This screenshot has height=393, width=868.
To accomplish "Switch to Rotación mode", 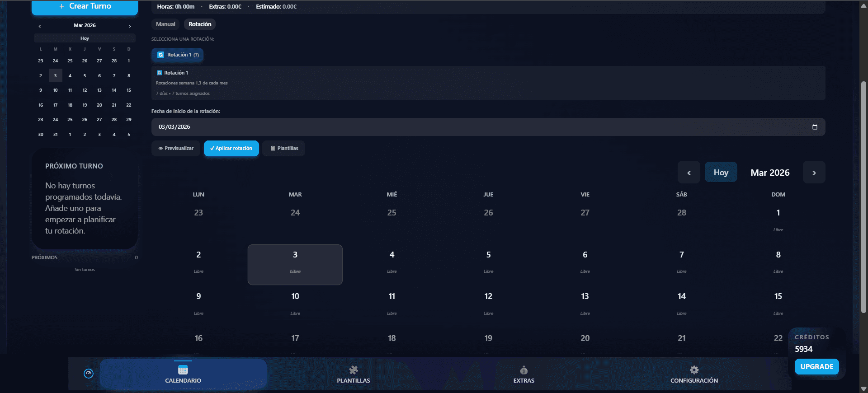I will (200, 24).
